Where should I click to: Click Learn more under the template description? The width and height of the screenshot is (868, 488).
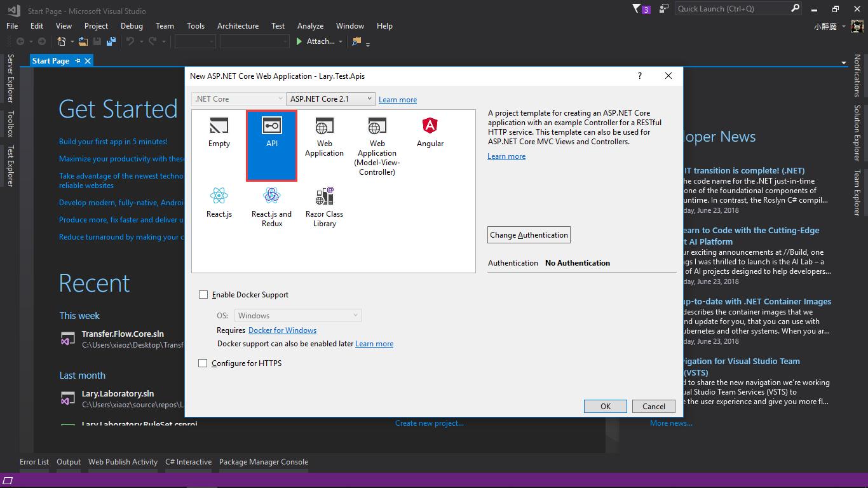point(506,156)
